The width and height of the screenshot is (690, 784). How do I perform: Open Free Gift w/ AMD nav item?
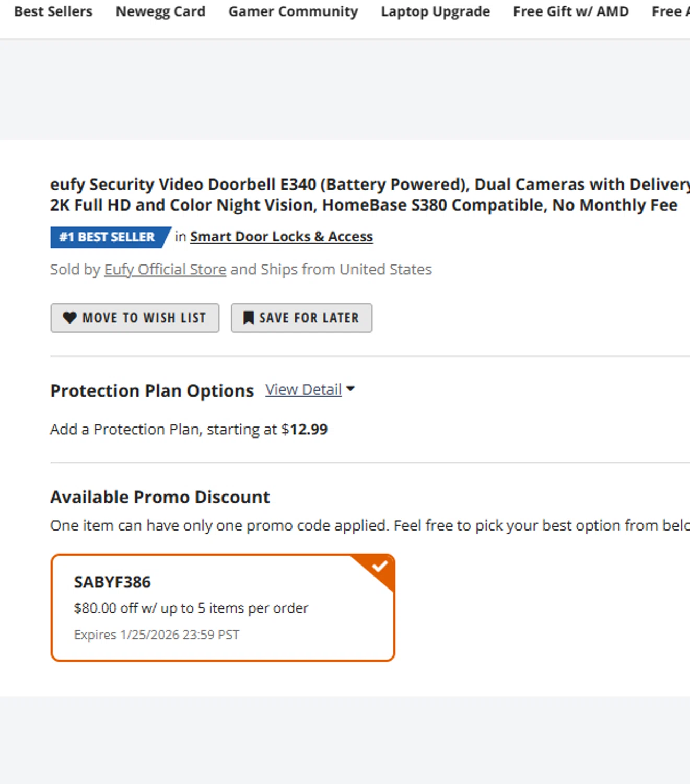[x=570, y=11]
